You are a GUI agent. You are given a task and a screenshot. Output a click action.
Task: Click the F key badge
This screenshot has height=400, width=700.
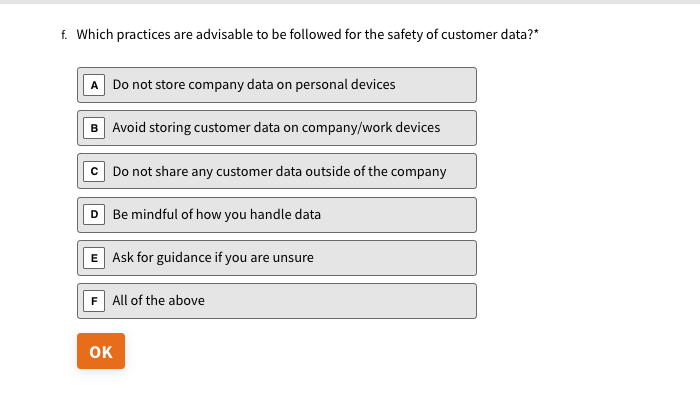pos(94,301)
